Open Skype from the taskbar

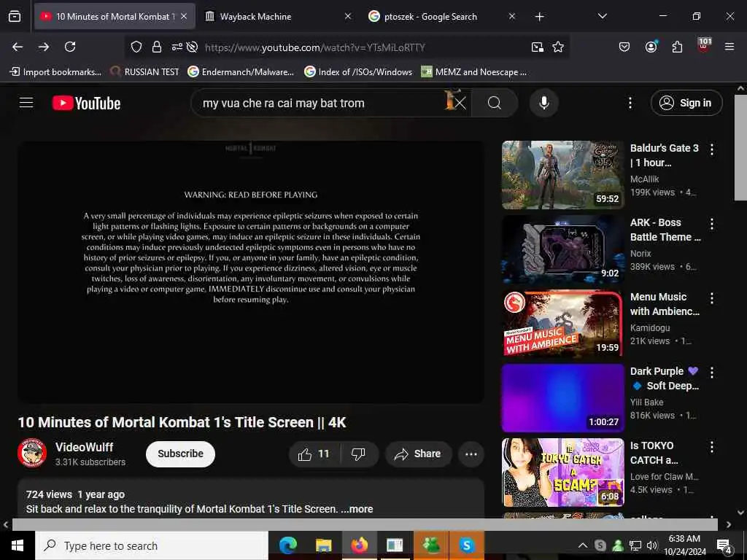point(467,545)
